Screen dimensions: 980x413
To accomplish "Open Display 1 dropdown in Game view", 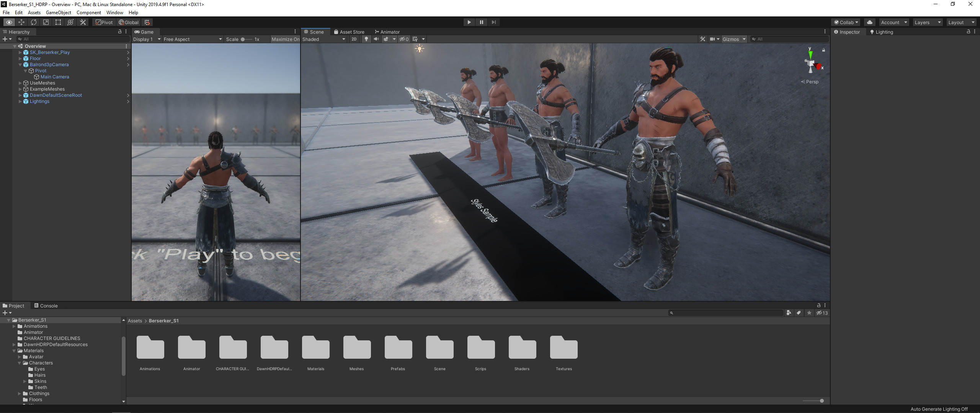I will pos(147,39).
